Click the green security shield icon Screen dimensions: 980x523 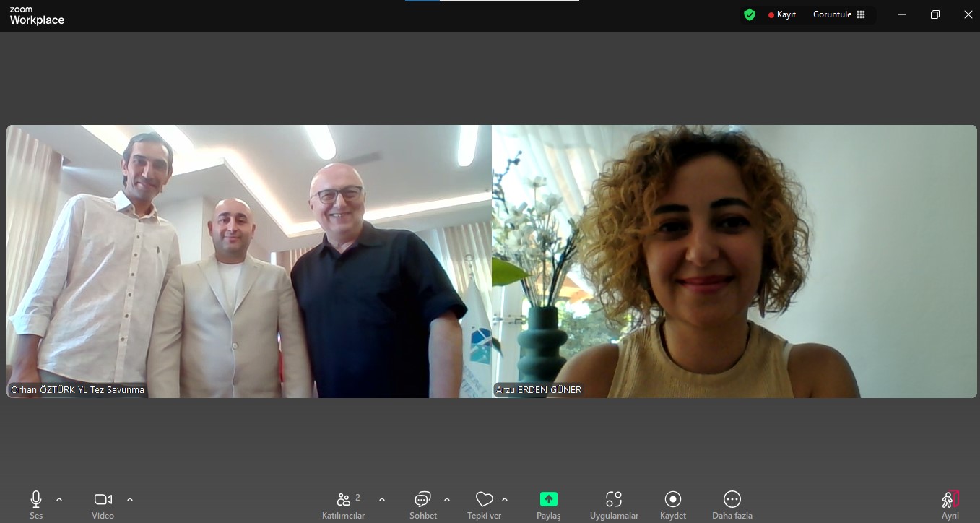coord(750,14)
